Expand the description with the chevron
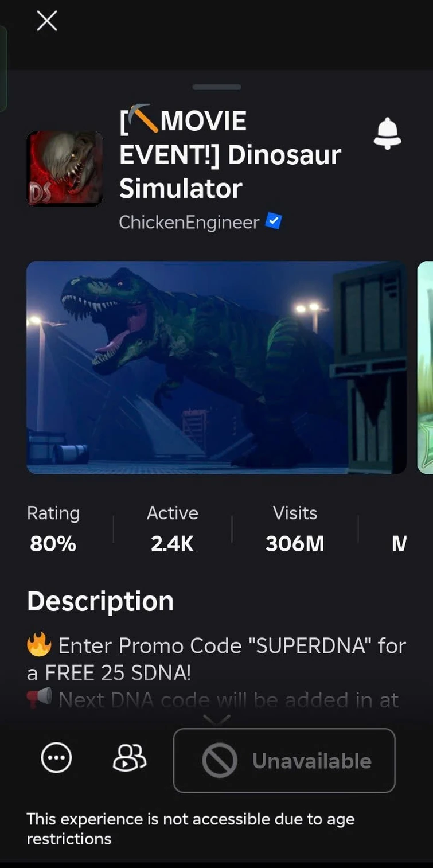 click(217, 719)
